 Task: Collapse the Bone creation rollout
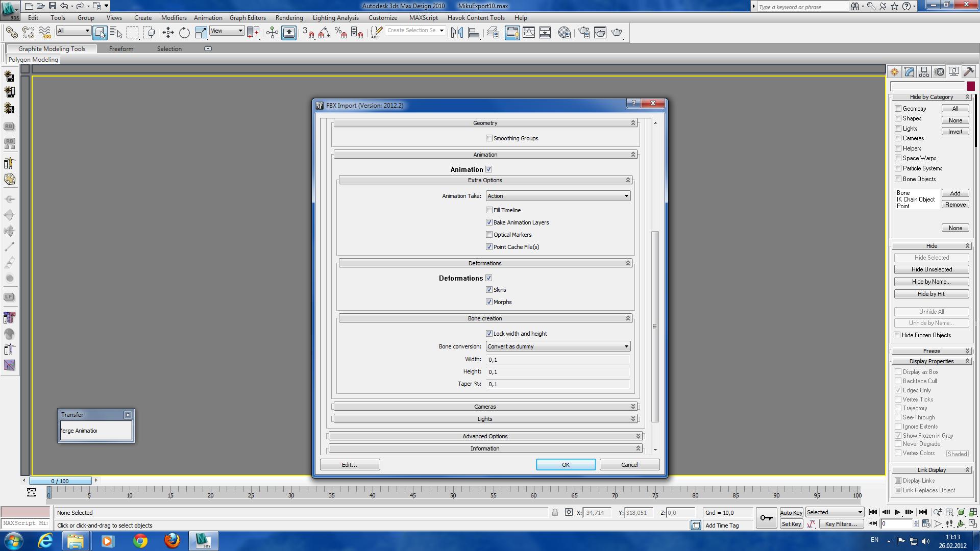pos(485,318)
